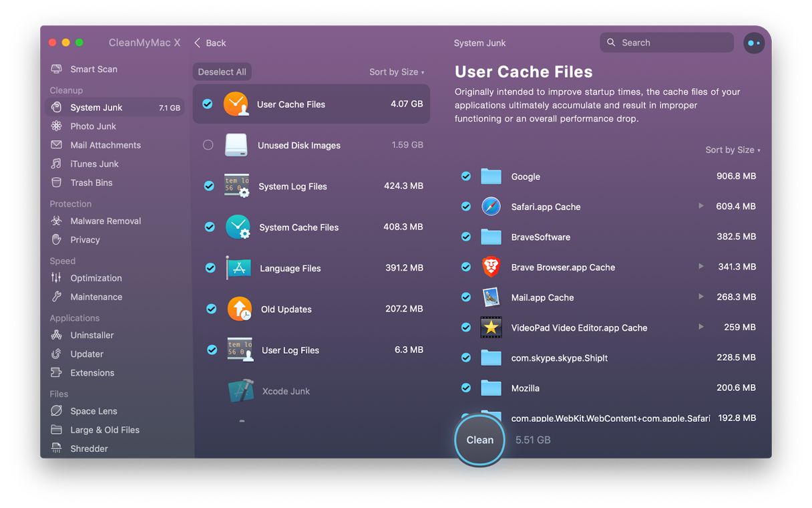
Task: Open Photo Junk flower icon
Action: pyautogui.click(x=57, y=126)
